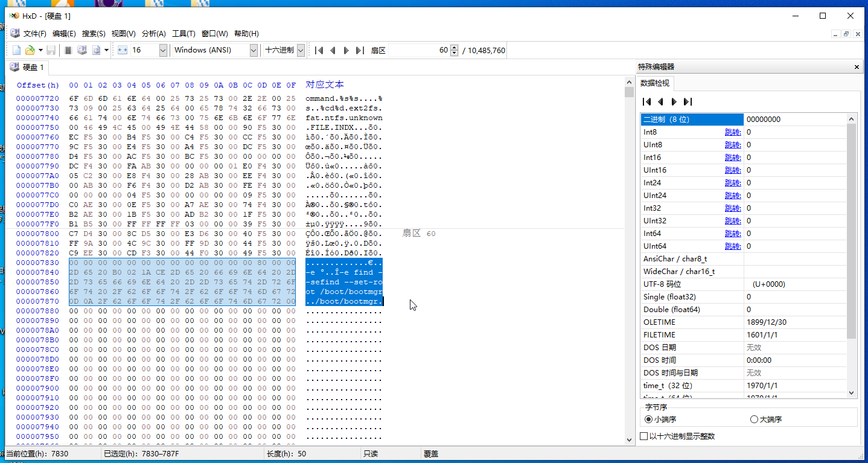Click the Open main memory (RAM) icon
The height and width of the screenshot is (463, 868).
[68, 50]
